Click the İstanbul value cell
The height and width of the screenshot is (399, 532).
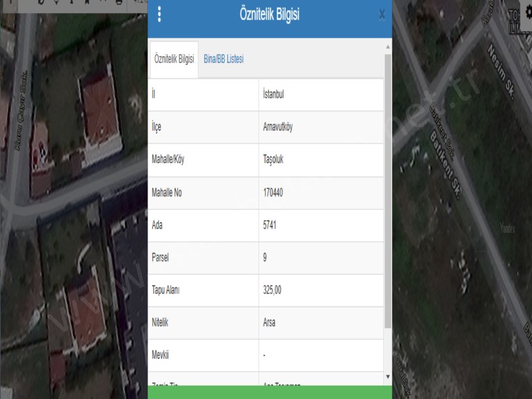point(273,95)
